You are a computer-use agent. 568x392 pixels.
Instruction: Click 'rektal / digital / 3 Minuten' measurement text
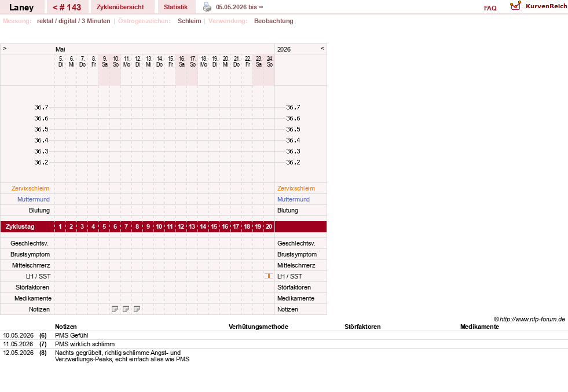point(74,21)
